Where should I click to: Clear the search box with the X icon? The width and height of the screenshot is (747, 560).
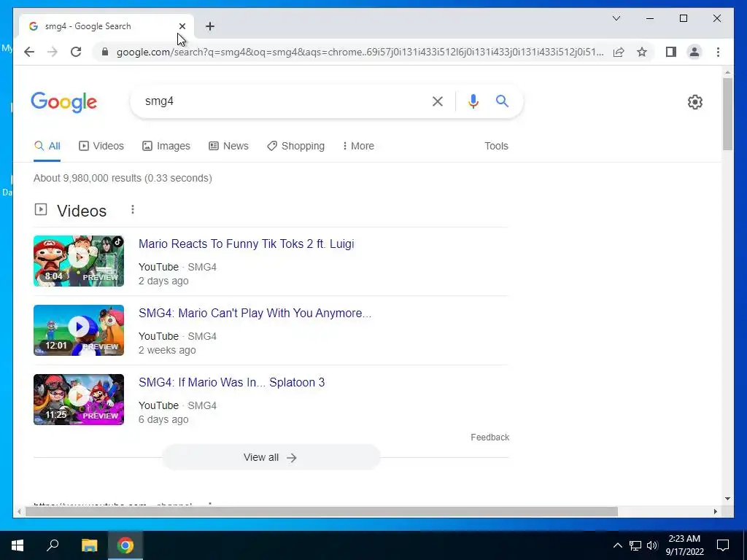438,101
